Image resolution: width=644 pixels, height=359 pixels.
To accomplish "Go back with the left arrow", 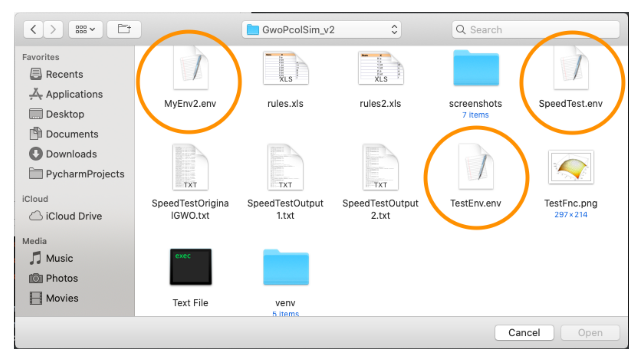I will [33, 29].
